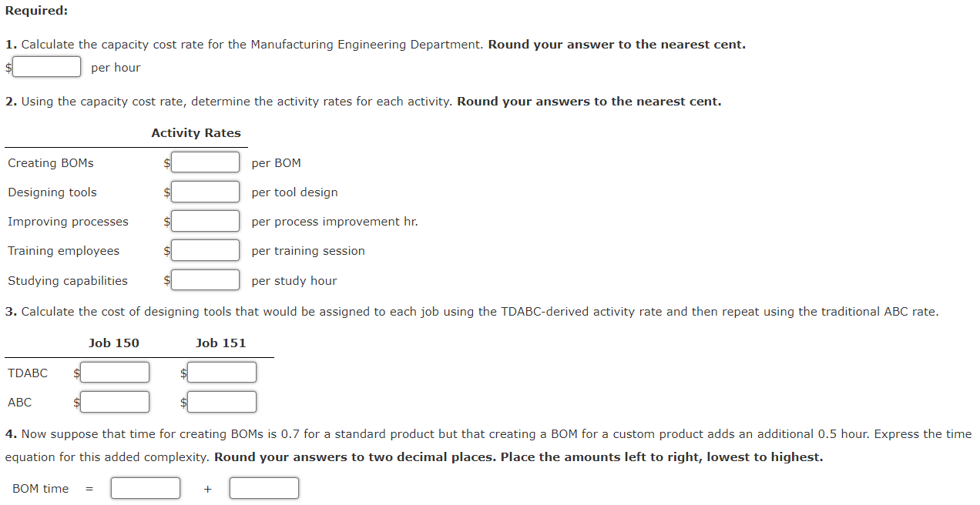980x505 pixels.
Task: Click the Job 151 column header
Action: pyautogui.click(x=221, y=343)
